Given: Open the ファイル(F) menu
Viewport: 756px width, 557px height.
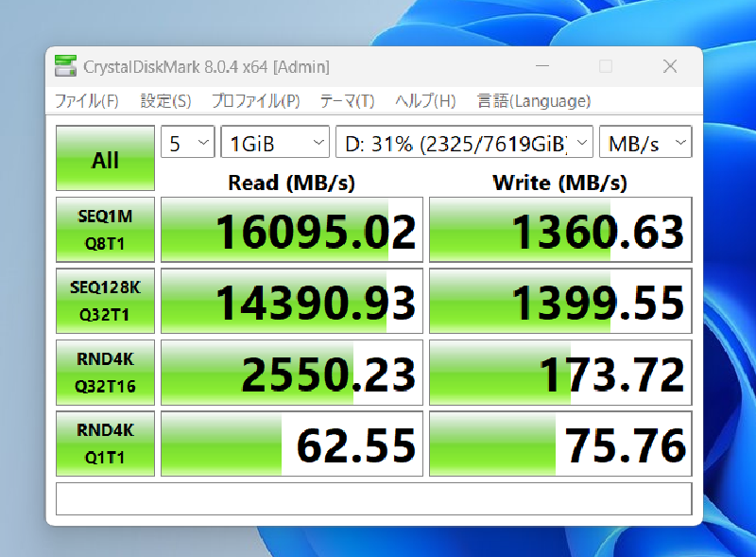Looking at the screenshot, I should 86,101.
